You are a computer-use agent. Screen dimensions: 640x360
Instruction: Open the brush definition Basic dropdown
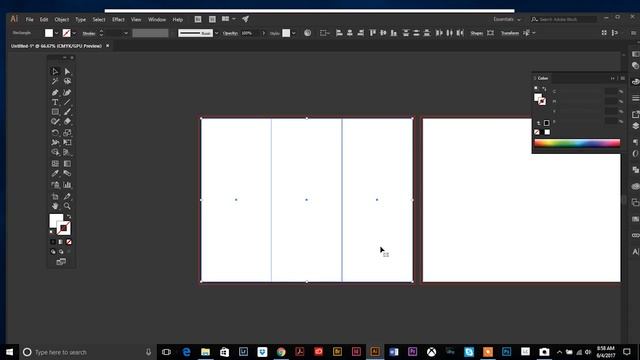[x=216, y=33]
